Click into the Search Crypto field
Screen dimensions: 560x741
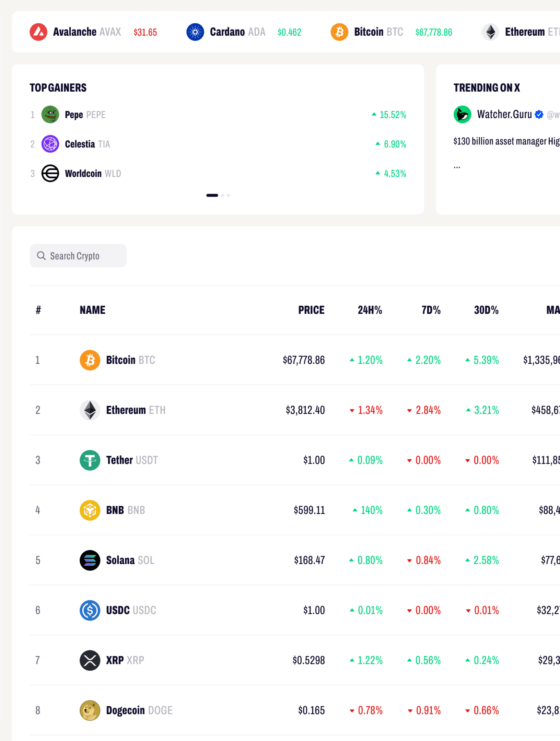tap(78, 255)
